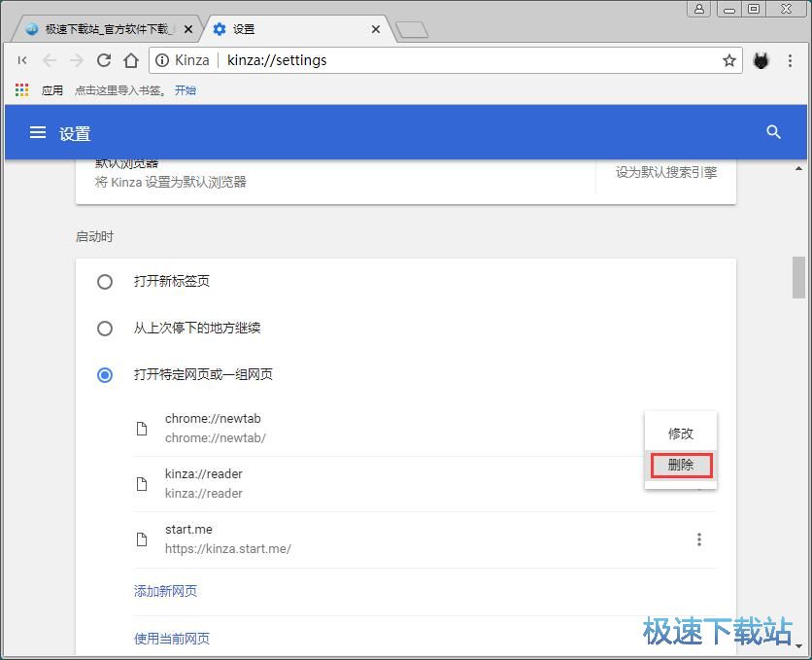Click the 设为默认搜索引擎 button
The width and height of the screenshot is (812, 660).
tap(666, 172)
